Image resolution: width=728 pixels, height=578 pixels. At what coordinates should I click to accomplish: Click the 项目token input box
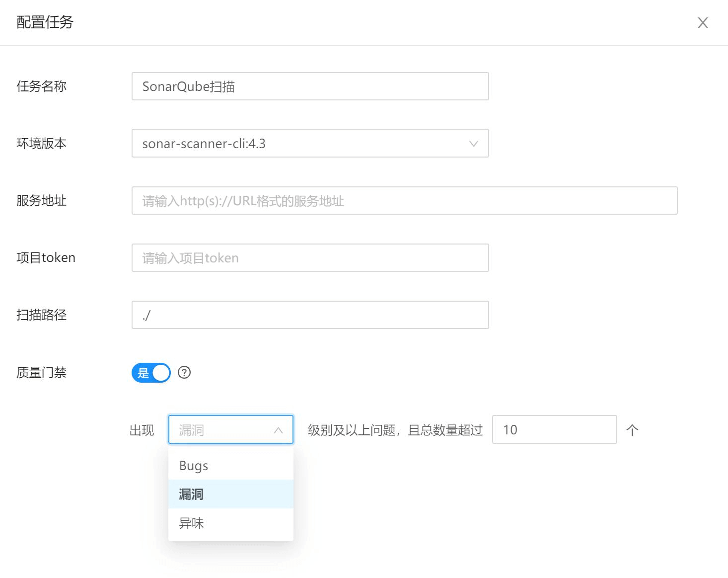coord(310,257)
